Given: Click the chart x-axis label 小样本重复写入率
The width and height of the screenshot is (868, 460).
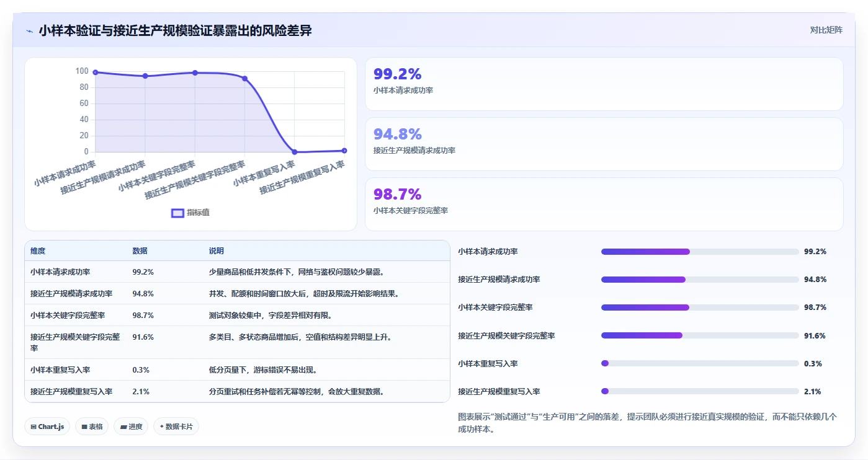Looking at the screenshot, I should 264,174.
